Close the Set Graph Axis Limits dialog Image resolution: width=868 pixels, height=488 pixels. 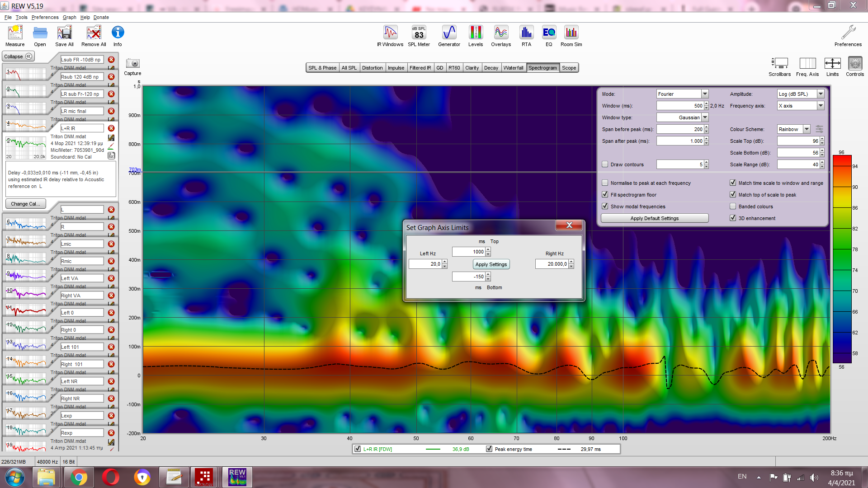click(569, 225)
